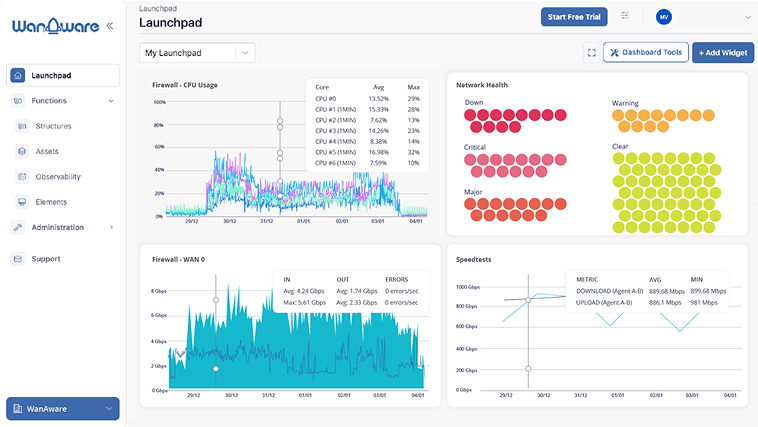Go to Assets
The width and height of the screenshot is (758, 427).
coord(47,151)
